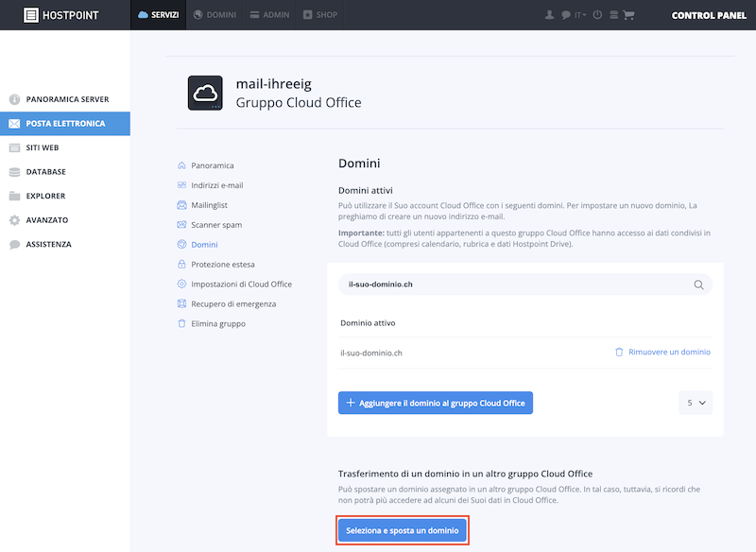
Task: Open Protezione estesa
Action: (216, 265)
